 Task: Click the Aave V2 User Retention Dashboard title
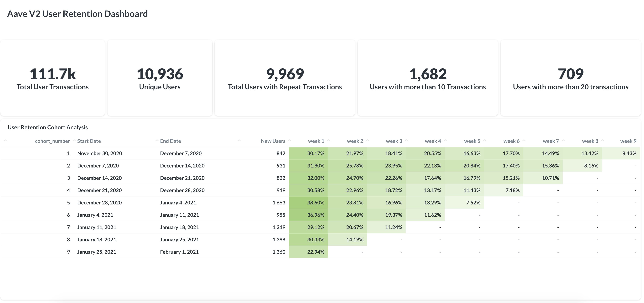click(77, 14)
